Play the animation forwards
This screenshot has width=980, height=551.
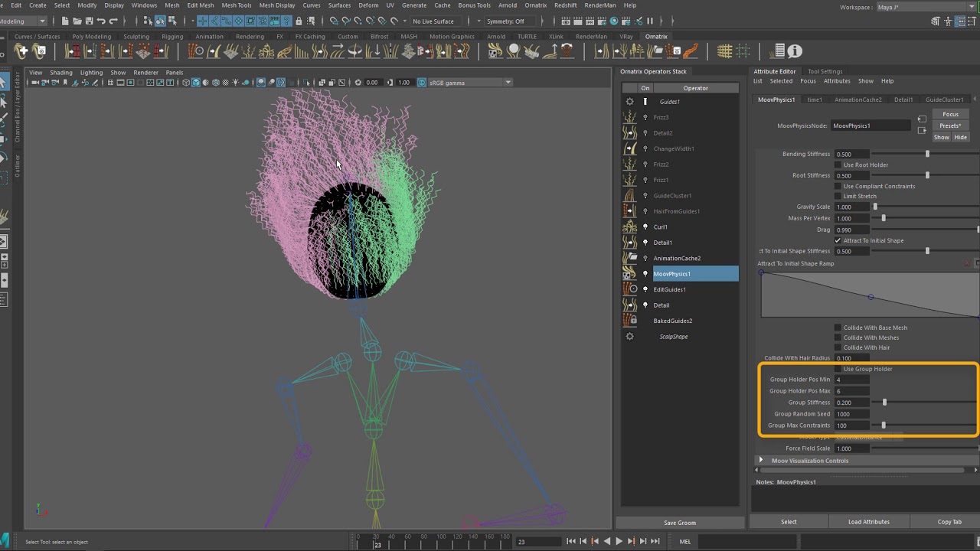click(619, 542)
